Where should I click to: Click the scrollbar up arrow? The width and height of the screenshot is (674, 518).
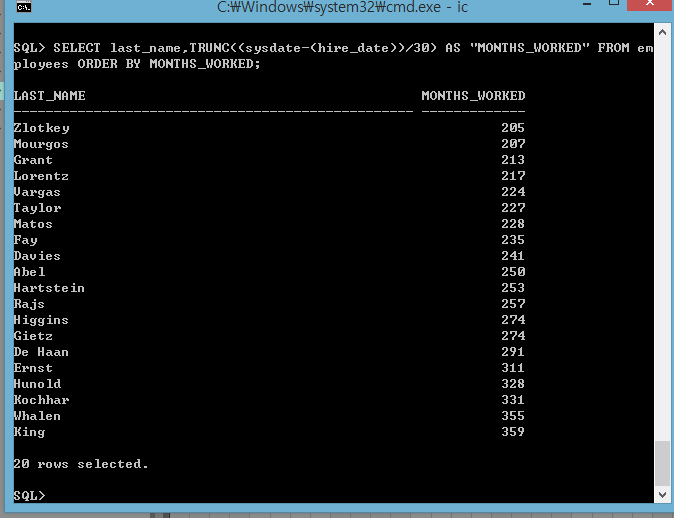662,32
